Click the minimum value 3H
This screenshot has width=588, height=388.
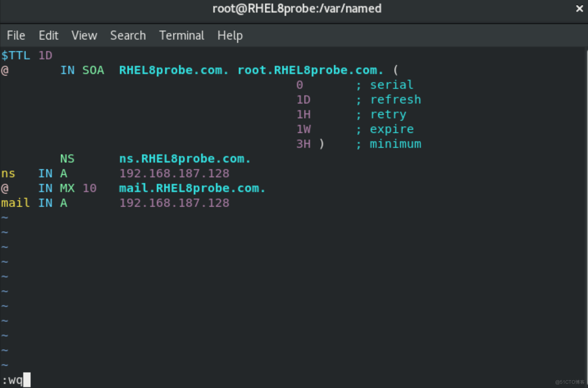pos(303,144)
